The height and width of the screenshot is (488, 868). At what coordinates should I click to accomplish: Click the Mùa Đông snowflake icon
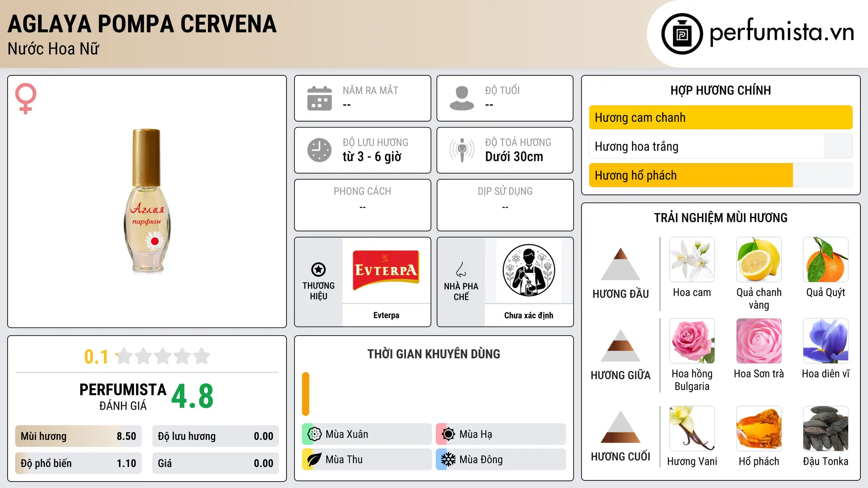tap(448, 460)
